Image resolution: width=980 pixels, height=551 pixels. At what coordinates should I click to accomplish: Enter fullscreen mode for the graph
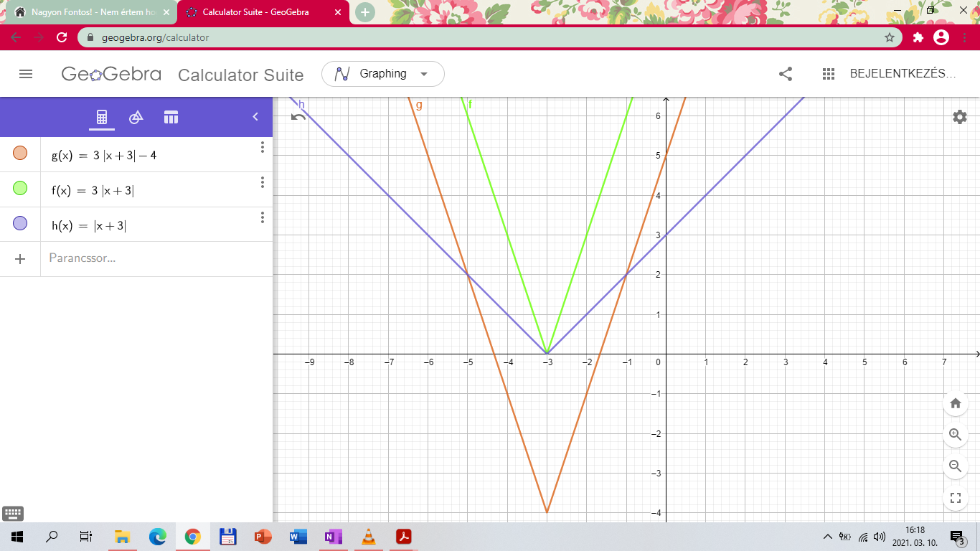pos(955,498)
